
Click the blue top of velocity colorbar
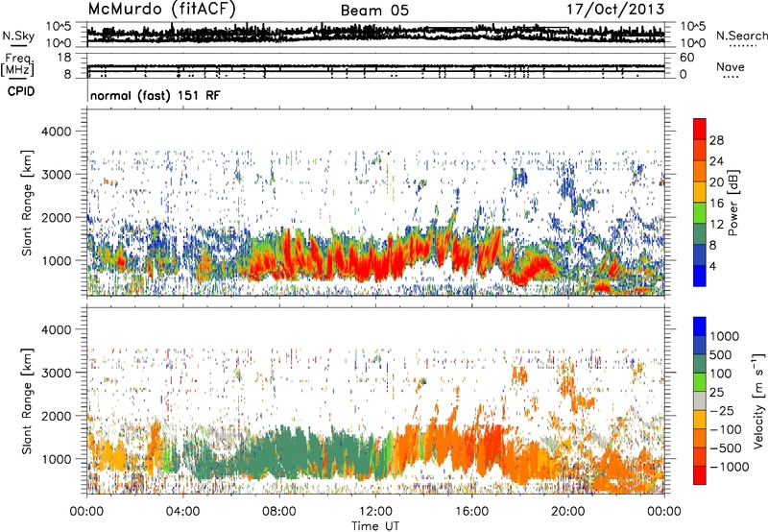tap(700, 326)
